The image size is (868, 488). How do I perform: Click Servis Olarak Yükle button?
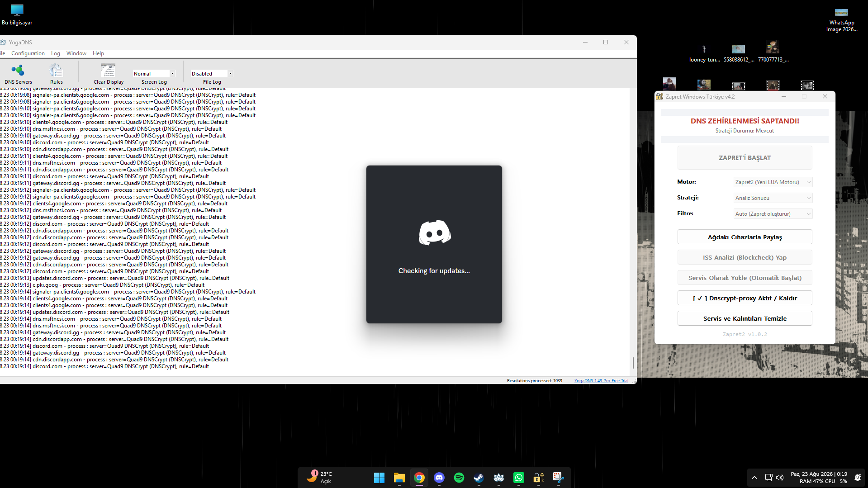coord(745,278)
